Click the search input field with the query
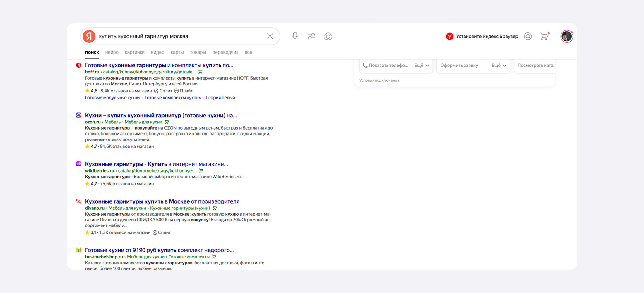The image size is (644, 293). [180, 36]
